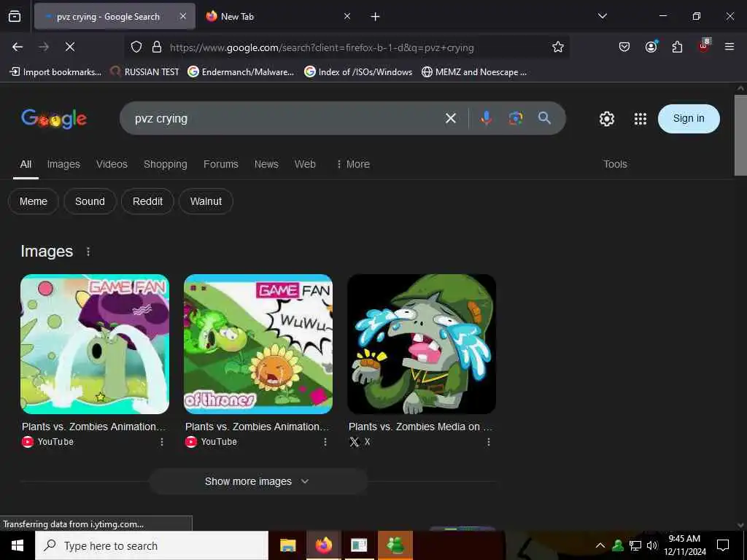
Task: Open Import bookmarks bookmark
Action: pyautogui.click(x=55, y=72)
